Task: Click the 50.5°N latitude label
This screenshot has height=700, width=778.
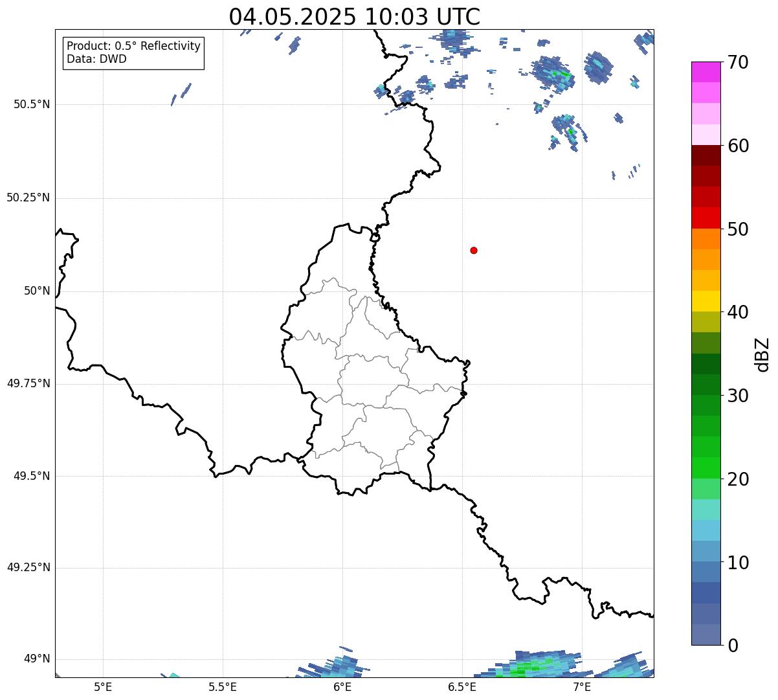Action: coord(32,104)
